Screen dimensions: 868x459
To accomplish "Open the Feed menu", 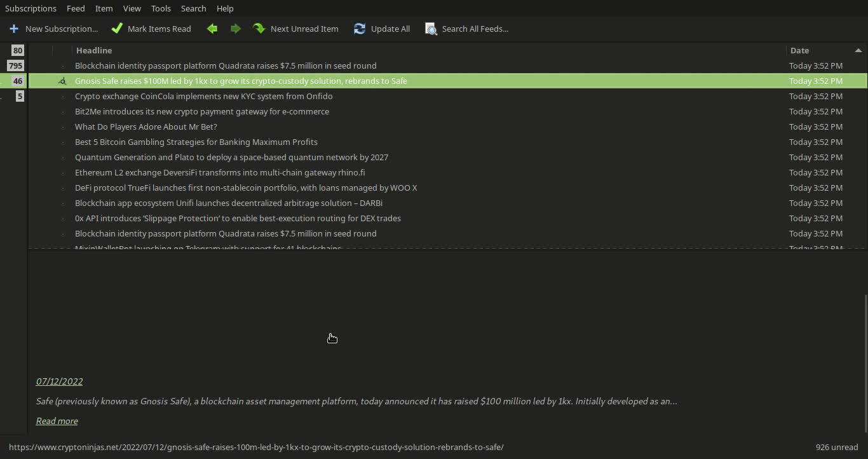I will coord(76,8).
